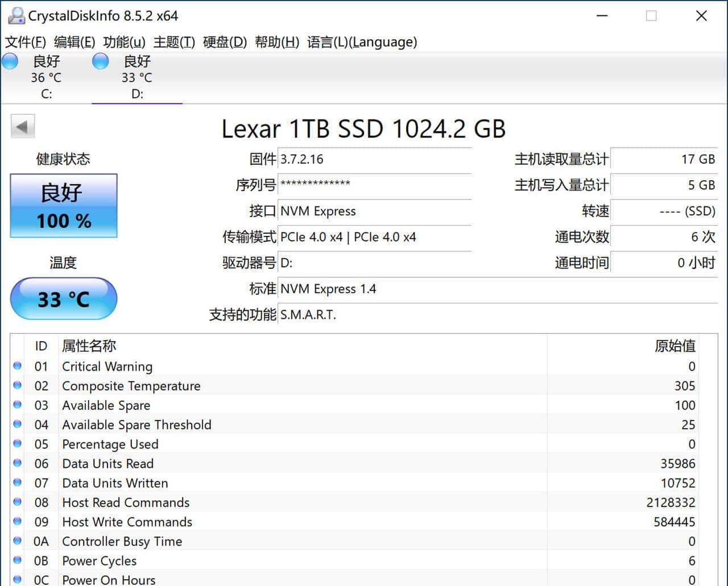The width and height of the screenshot is (728, 586).
Task: Select the C: drive status orb
Action: pos(10,61)
